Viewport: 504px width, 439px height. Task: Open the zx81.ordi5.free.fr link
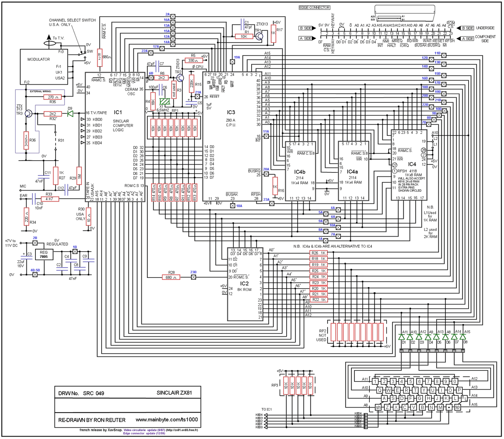[x=182, y=430]
